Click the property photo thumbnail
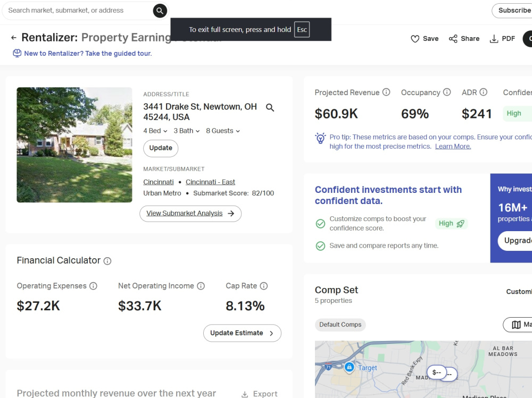The width and height of the screenshot is (532, 398). [74, 145]
